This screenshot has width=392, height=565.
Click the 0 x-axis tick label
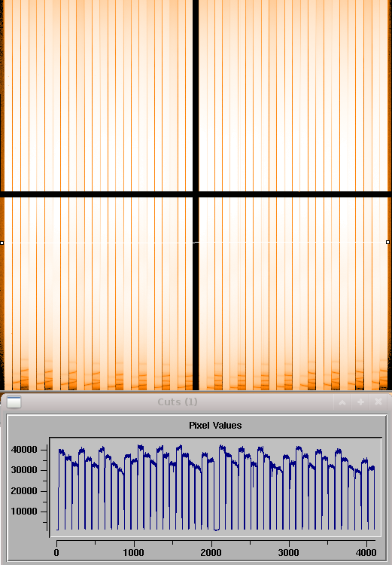pos(56,552)
